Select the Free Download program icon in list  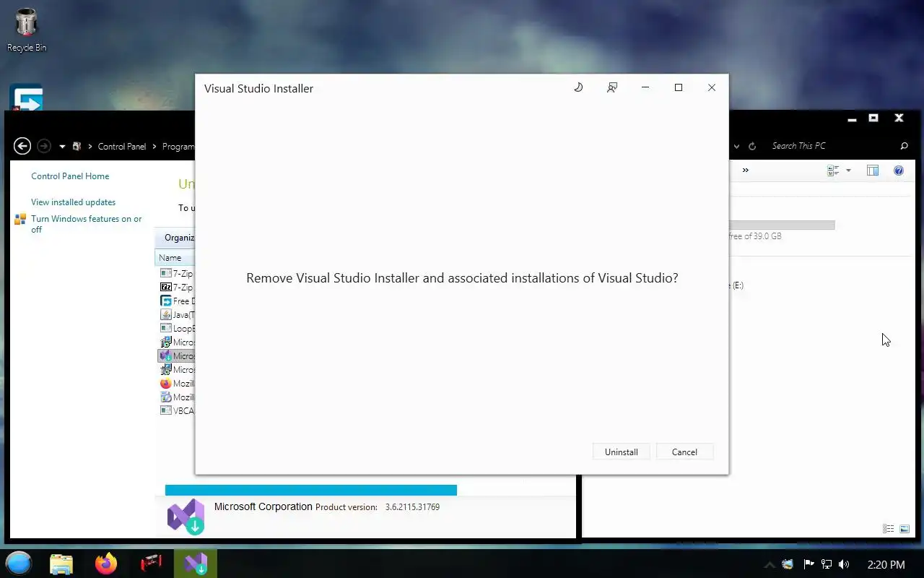point(166,301)
